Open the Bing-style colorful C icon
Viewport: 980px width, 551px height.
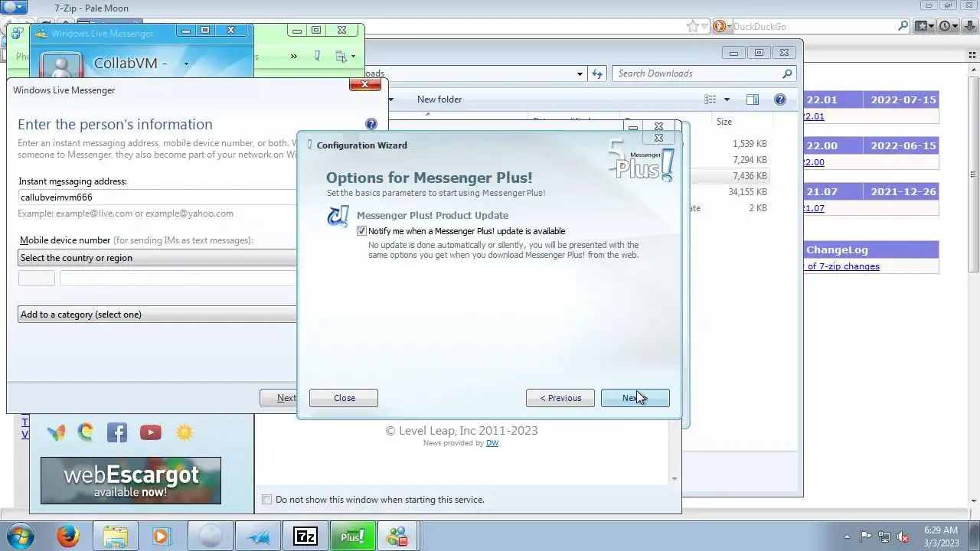(86, 432)
